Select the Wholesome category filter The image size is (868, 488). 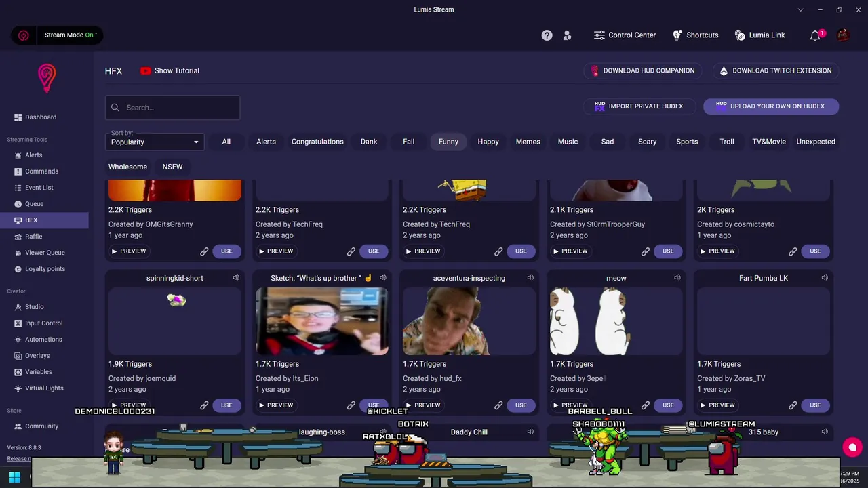(127, 167)
